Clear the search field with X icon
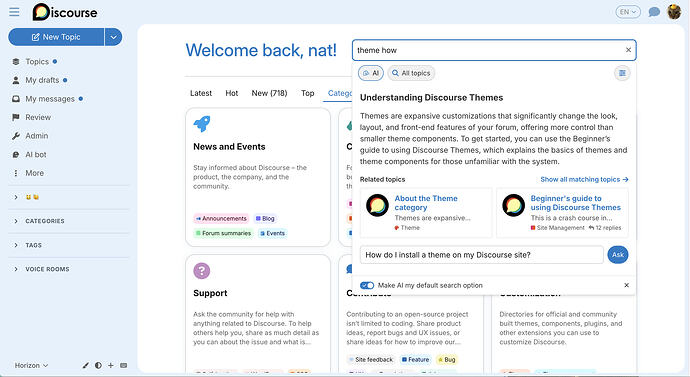Viewport: 690px width, 377px height. [628, 50]
